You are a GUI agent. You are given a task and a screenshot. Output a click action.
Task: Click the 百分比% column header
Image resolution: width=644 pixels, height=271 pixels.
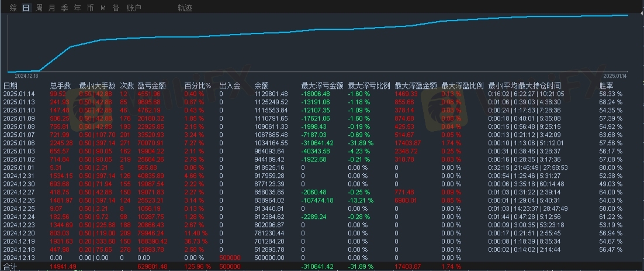point(198,86)
